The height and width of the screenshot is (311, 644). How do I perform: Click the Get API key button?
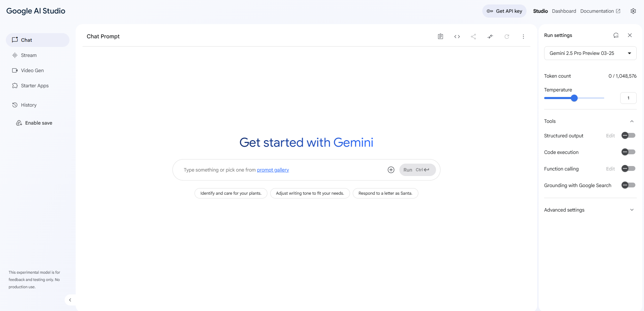[504, 11]
